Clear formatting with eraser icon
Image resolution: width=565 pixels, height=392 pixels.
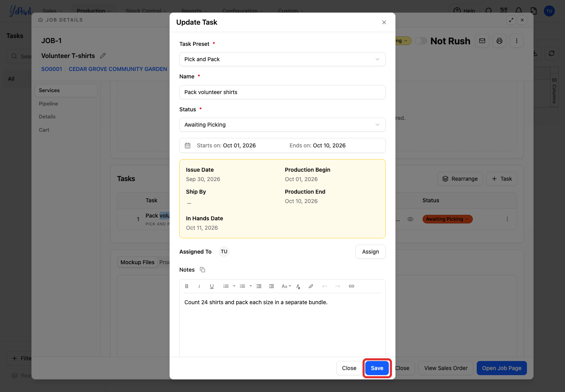pos(311,286)
